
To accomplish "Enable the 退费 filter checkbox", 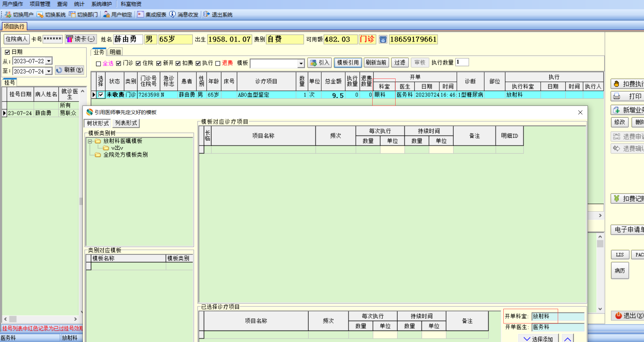I will tap(218, 63).
